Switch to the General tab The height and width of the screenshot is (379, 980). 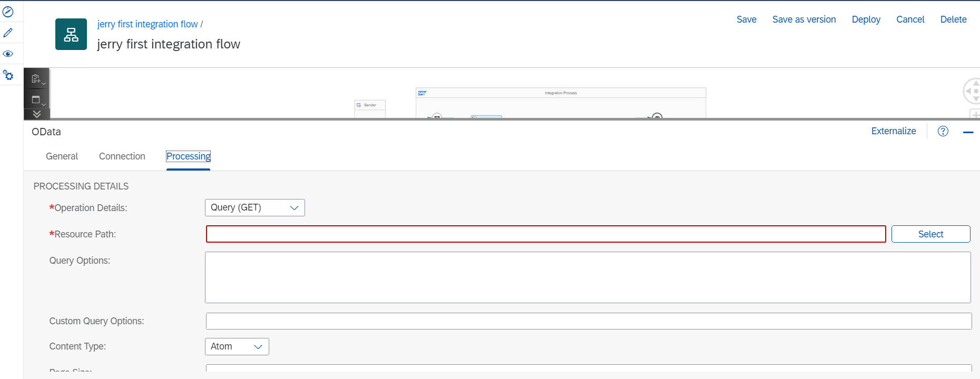tap(62, 156)
